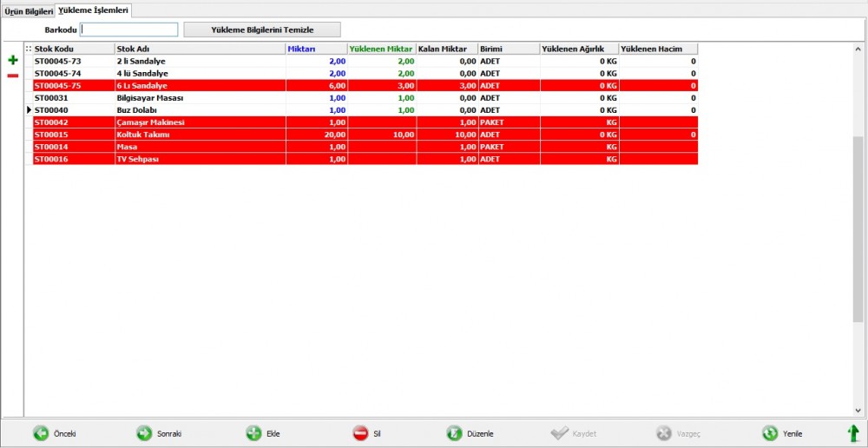Click the Sil red delete button
The width and height of the screenshot is (868, 448).
pos(360,433)
